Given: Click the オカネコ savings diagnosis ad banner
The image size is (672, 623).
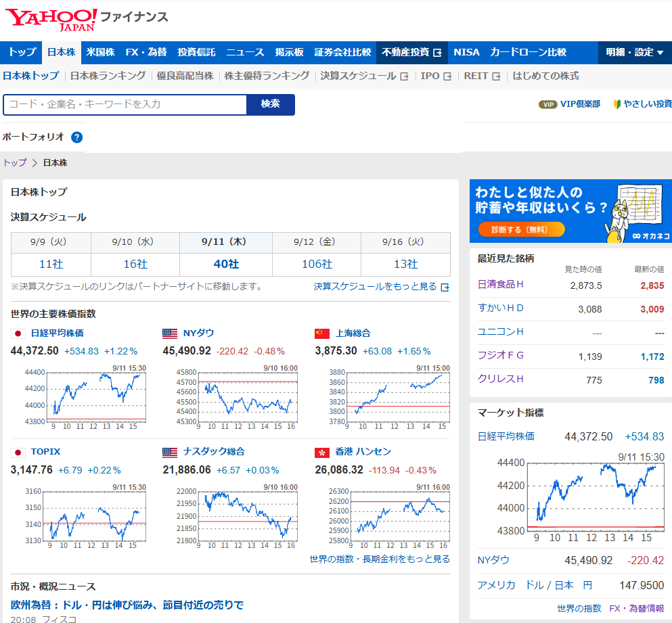Looking at the screenshot, I should [x=571, y=211].
